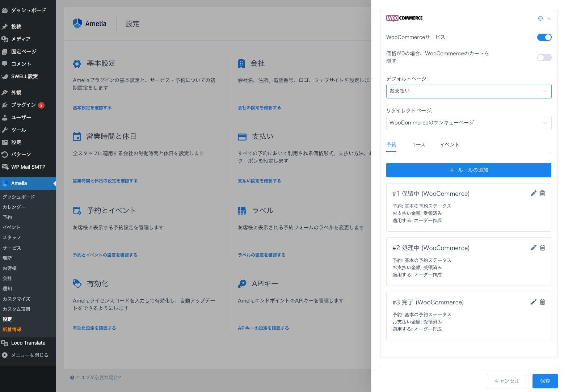
Task: Edit rule #3 完了 via pencil icon
Action: tap(533, 302)
